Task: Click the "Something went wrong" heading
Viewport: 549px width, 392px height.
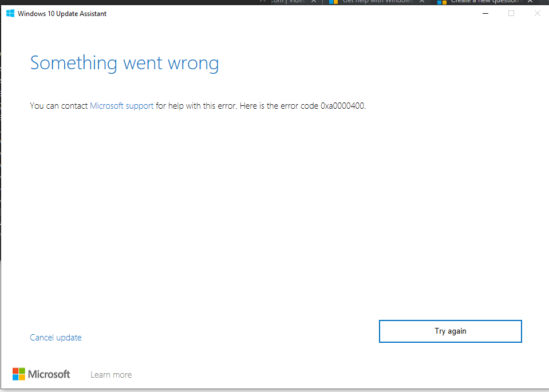Action: (x=124, y=63)
